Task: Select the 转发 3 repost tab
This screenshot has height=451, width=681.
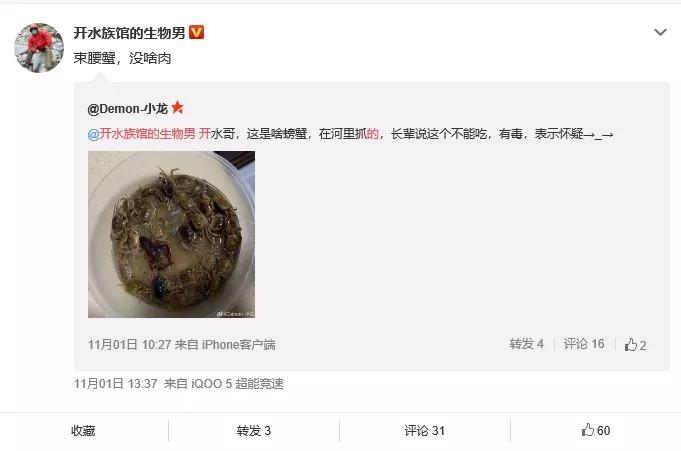Action: (254, 431)
